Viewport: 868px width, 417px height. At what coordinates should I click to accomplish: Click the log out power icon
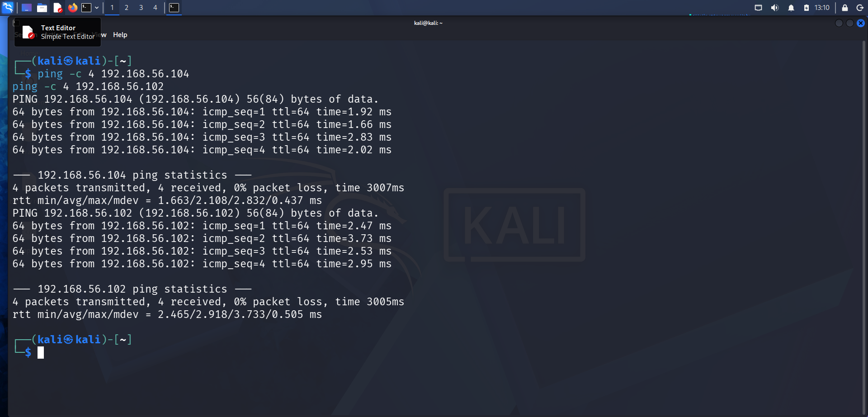click(x=860, y=8)
